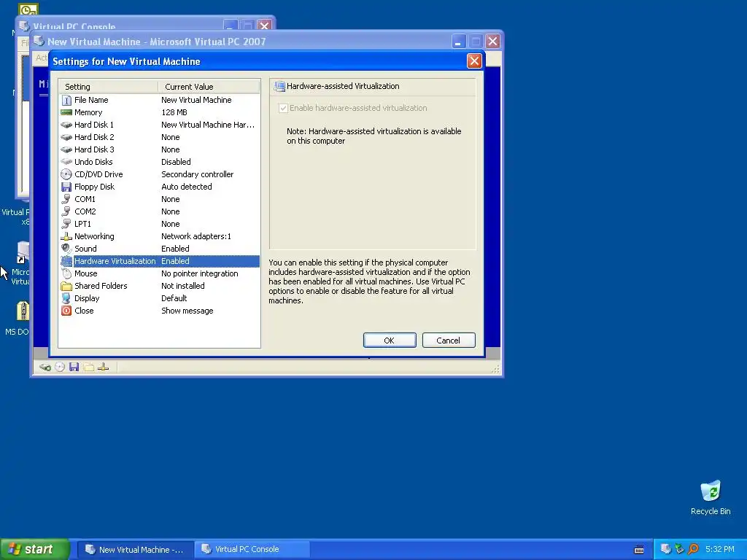The width and height of the screenshot is (747, 560).
Task: Select the Hardware Virtualization row label
Action: coord(115,261)
